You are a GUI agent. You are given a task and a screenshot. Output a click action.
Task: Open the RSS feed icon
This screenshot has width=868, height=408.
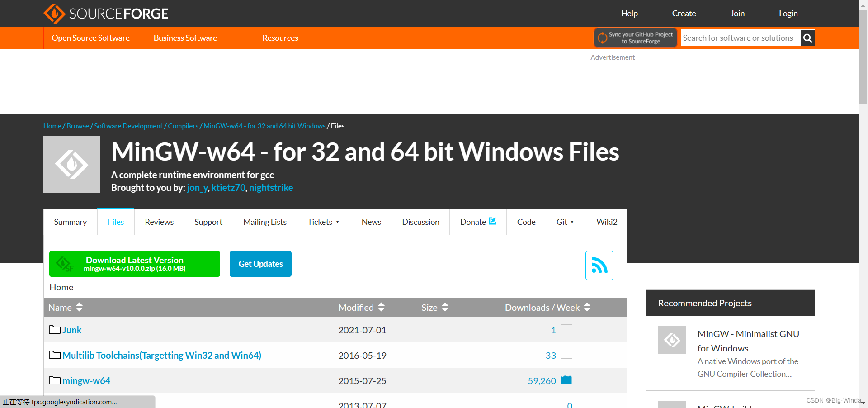point(599,266)
